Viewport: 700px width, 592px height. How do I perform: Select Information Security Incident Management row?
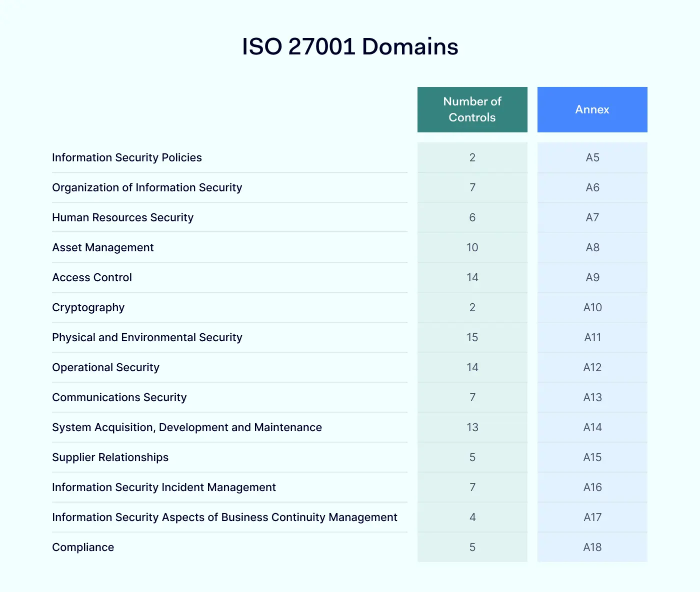click(x=164, y=487)
